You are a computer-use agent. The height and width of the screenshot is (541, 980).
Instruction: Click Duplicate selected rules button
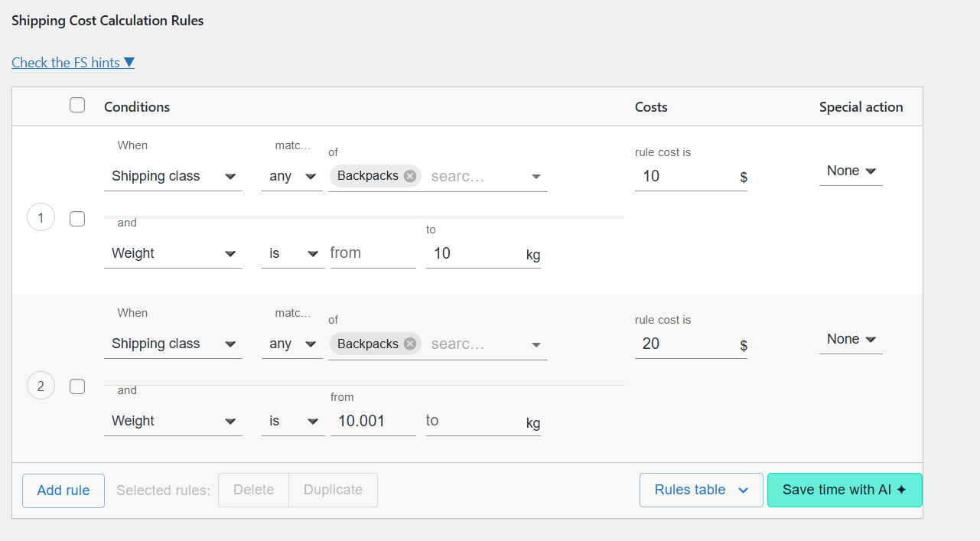click(333, 490)
